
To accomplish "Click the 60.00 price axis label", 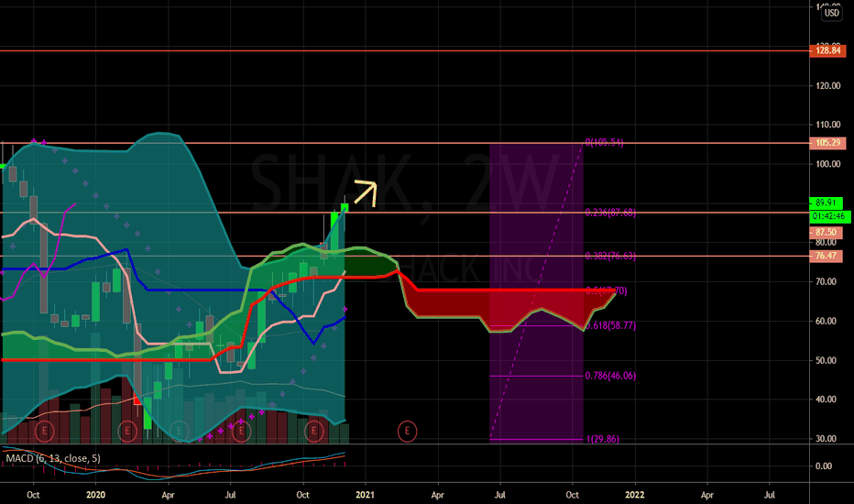I will tap(827, 321).
